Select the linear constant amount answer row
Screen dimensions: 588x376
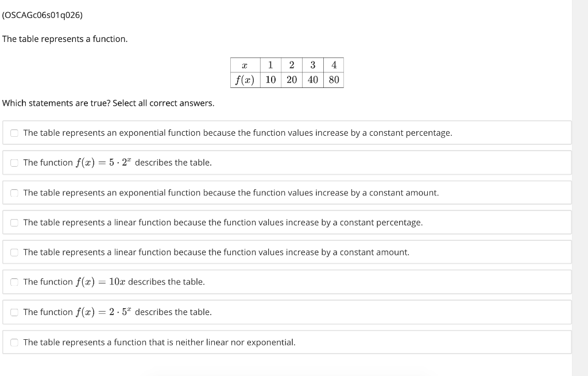215,252
